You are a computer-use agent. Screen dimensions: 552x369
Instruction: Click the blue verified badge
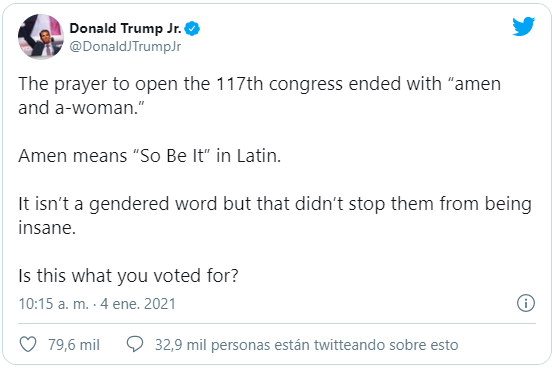[x=192, y=29]
